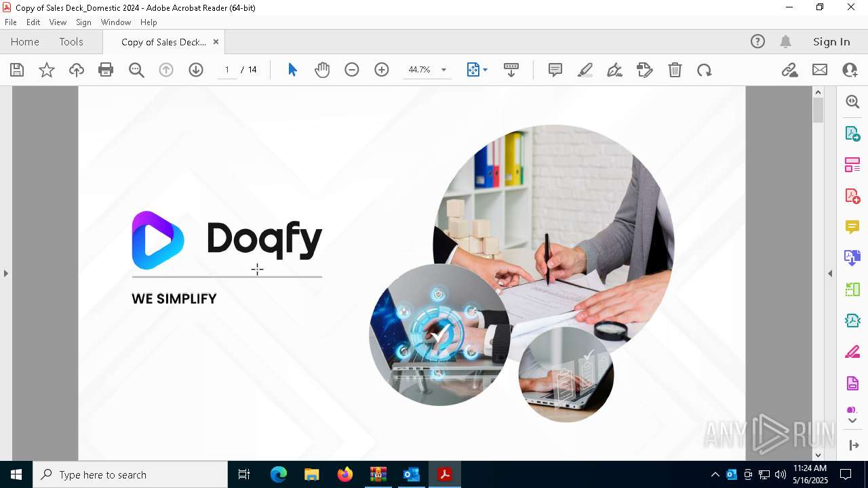Add a sticky note comment
The image size is (868, 488).
(555, 70)
